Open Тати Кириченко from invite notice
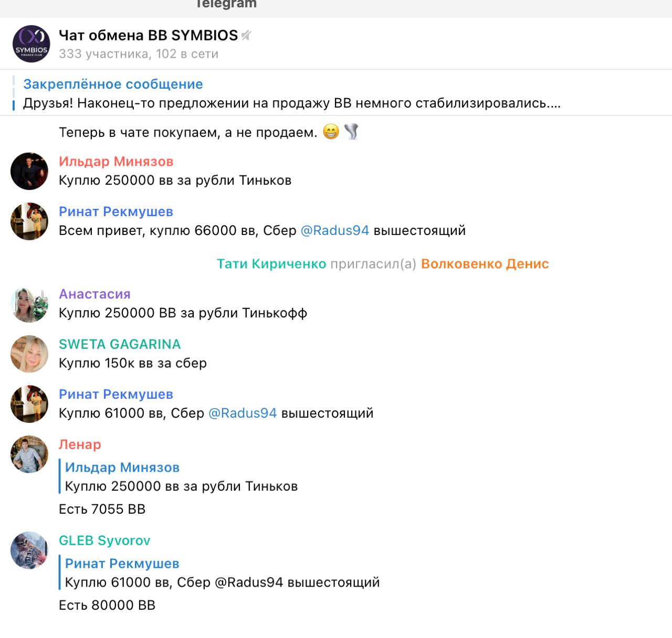The height and width of the screenshot is (638, 672). click(x=271, y=264)
